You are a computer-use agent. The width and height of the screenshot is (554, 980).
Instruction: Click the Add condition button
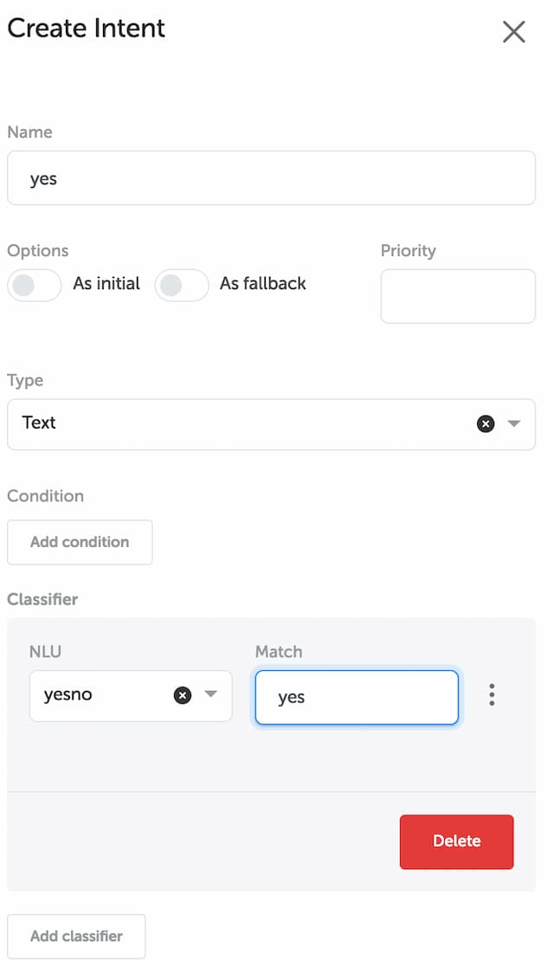80,542
